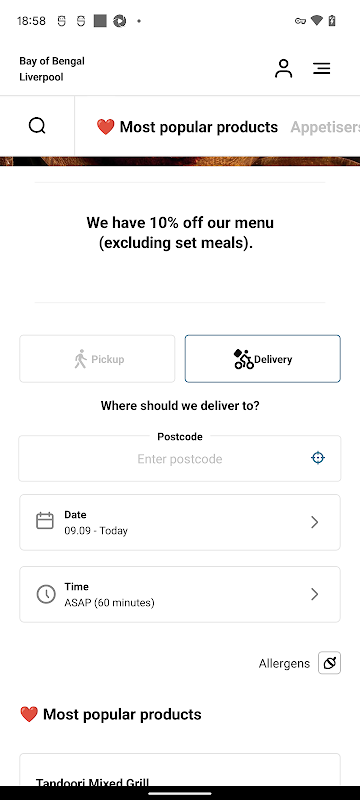
Task: Click the Allergens text label
Action: [284, 663]
